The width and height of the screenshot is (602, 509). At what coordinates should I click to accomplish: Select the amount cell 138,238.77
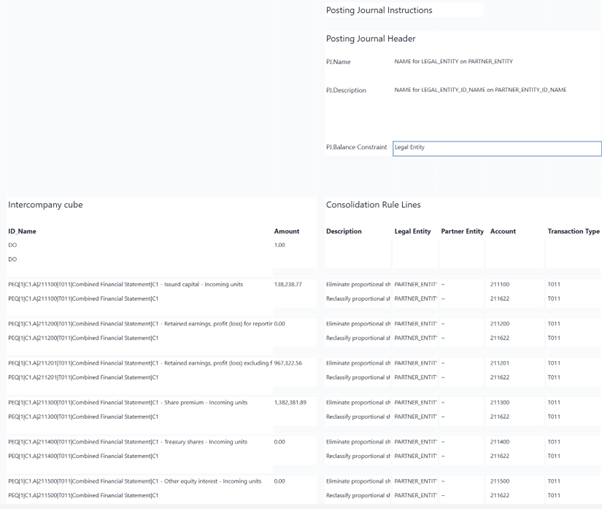(288, 285)
